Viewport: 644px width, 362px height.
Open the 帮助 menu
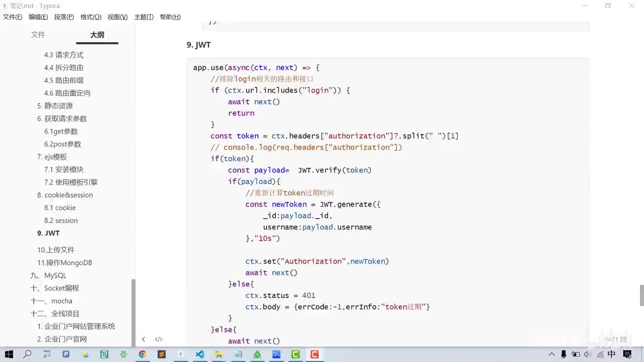point(170,17)
